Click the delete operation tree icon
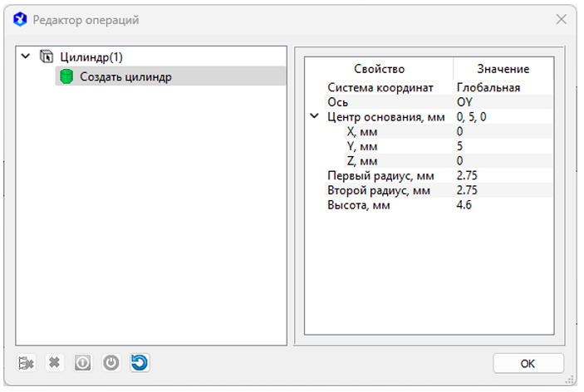584x392 pixels. coord(27,363)
